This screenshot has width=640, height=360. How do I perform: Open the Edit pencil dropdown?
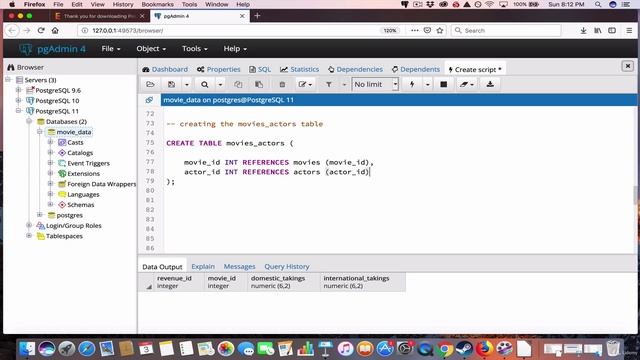click(x=305, y=84)
